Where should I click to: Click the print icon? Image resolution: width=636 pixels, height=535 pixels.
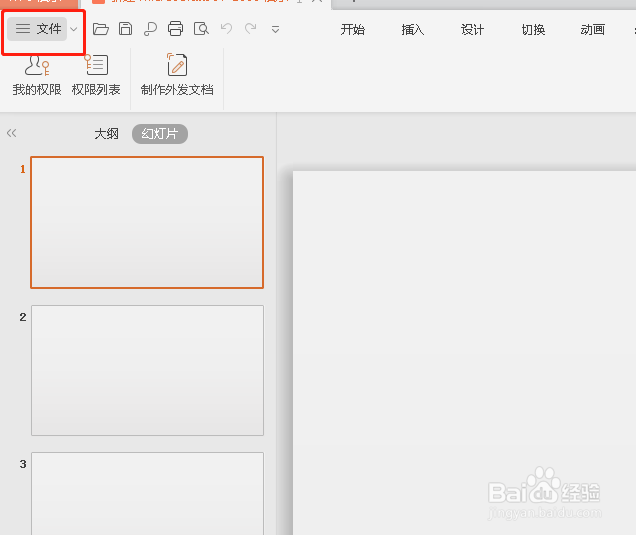pyautogui.click(x=175, y=29)
